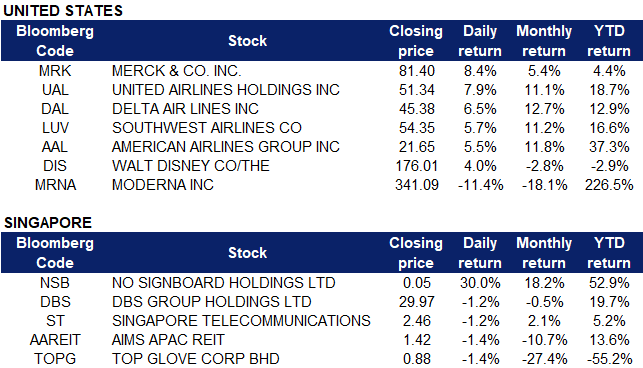
Task: Select TOP GLOVE CORP BHD YTD return
Action: (x=609, y=359)
